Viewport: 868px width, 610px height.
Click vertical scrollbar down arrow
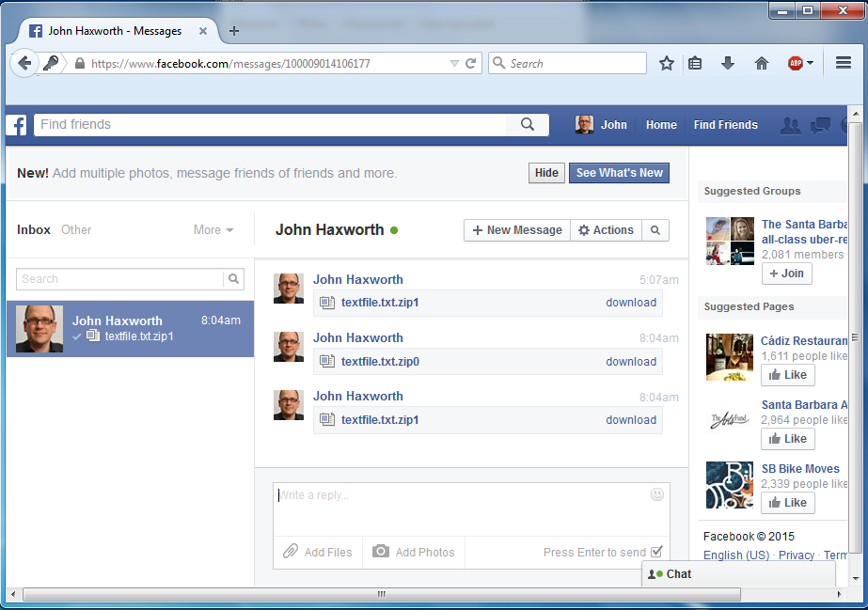coord(856,578)
